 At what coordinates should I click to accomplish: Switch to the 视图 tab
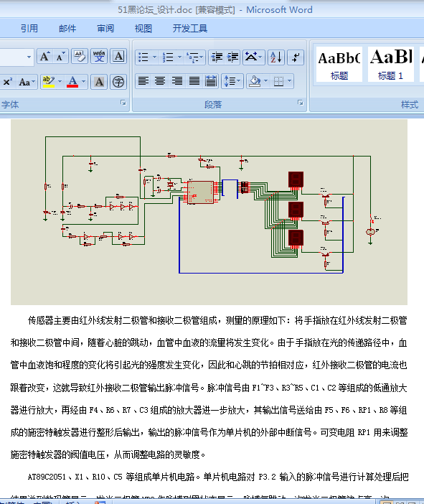(x=143, y=29)
